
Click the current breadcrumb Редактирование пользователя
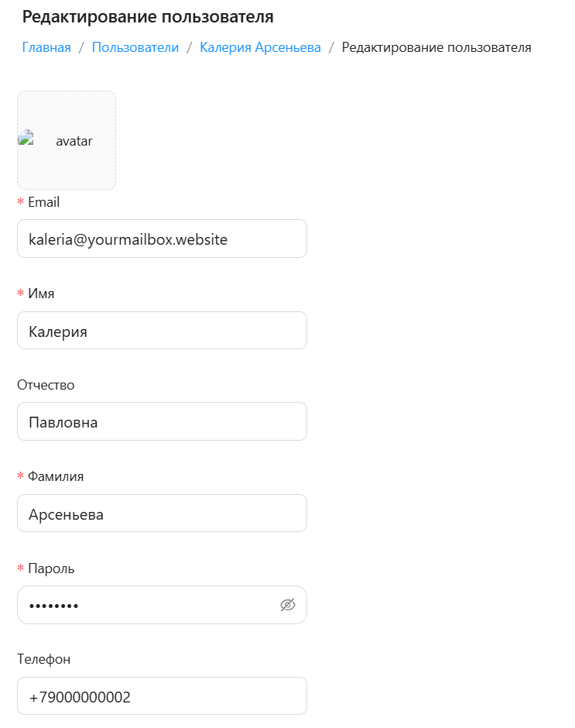436,47
